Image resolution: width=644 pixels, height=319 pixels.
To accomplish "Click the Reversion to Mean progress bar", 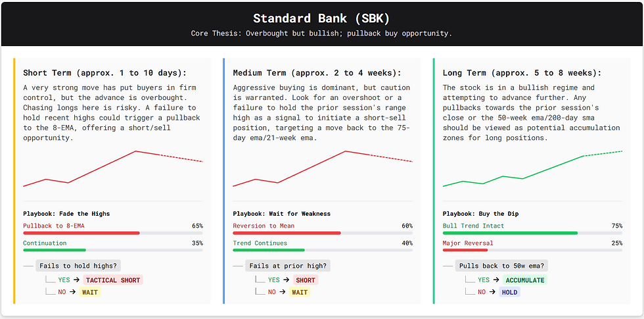I will (x=323, y=233).
